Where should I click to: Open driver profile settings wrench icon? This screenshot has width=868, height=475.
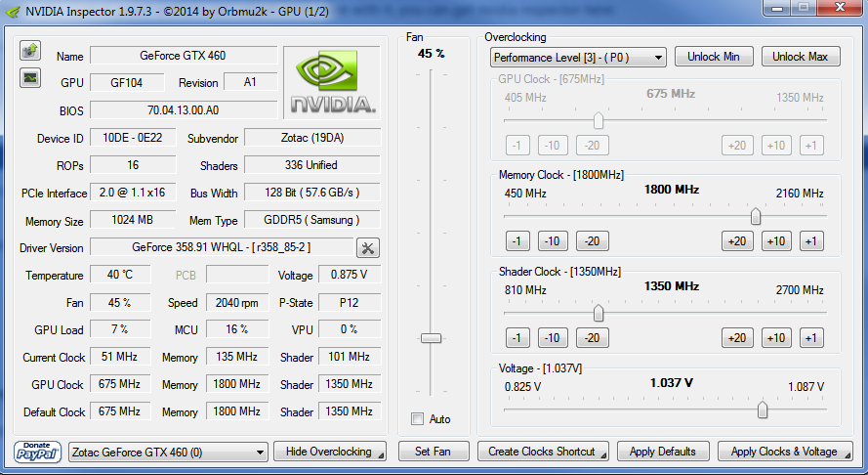click(367, 247)
